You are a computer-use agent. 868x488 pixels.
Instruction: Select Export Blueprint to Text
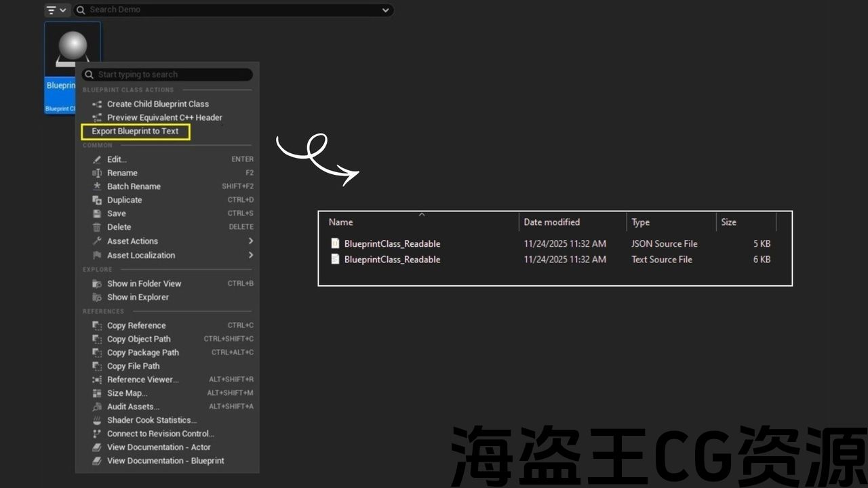click(136, 131)
